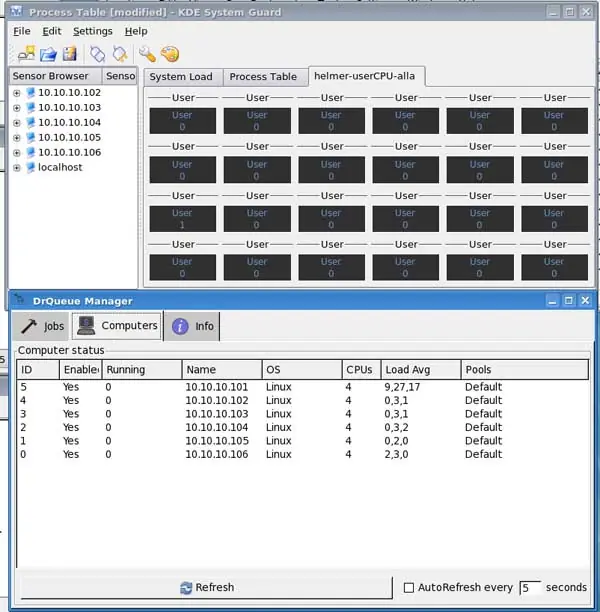The width and height of the screenshot is (600, 612).
Task: Open the Info tab in DrQueue Manager
Action: 192,326
